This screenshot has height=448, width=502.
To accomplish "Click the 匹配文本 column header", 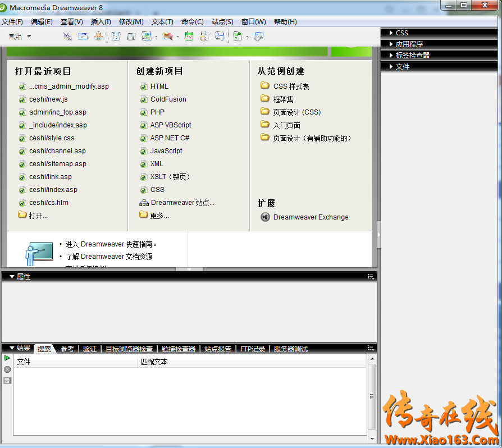I will (252, 362).
